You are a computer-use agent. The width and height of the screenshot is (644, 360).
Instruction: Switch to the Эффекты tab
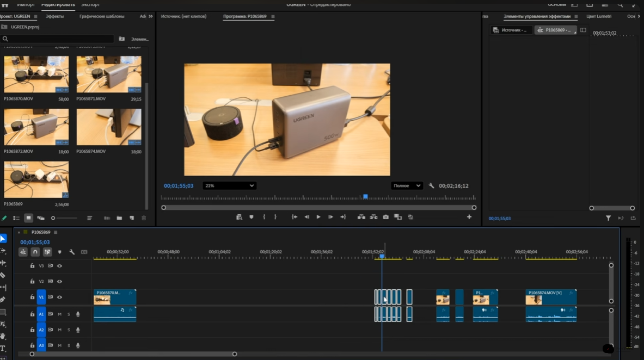point(54,16)
